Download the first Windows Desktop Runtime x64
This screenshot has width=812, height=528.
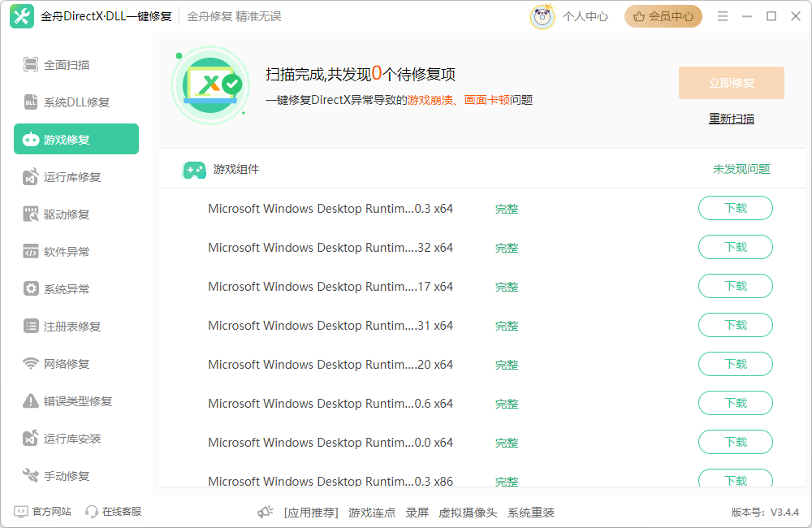[x=735, y=208]
